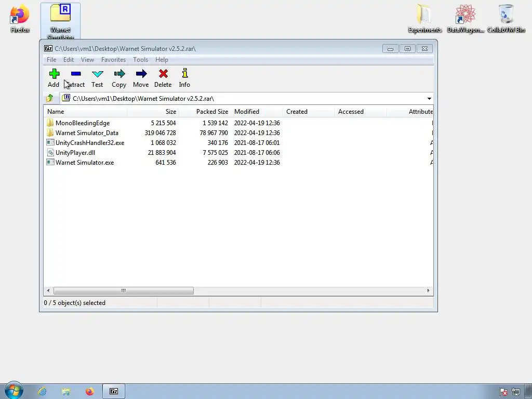Open Firefox desktop shortcut

point(20,19)
